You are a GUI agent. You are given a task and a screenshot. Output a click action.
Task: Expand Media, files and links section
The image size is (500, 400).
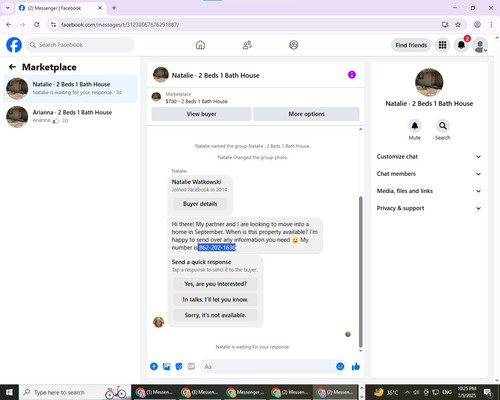(429, 191)
